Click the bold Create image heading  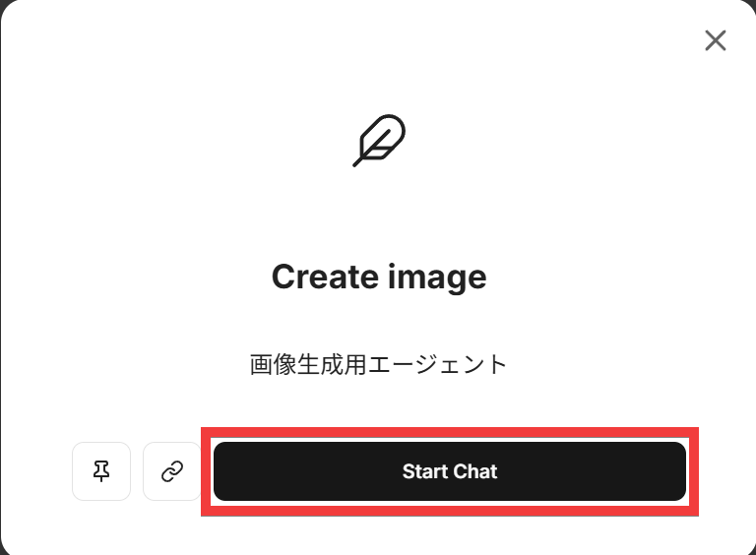click(x=379, y=277)
